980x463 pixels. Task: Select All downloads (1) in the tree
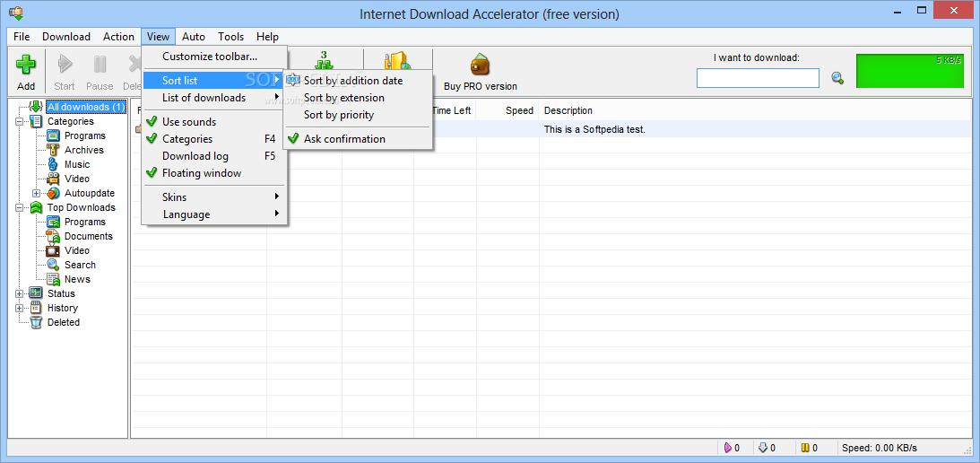tap(86, 107)
